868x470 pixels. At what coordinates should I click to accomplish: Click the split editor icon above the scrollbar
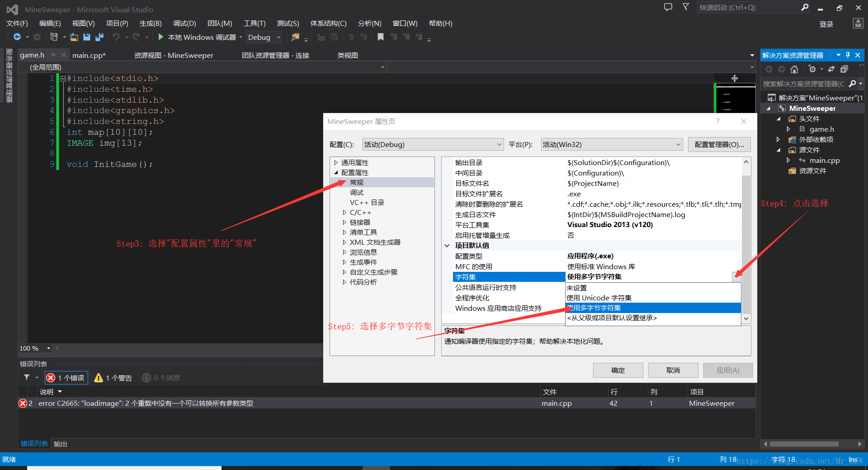(x=735, y=78)
